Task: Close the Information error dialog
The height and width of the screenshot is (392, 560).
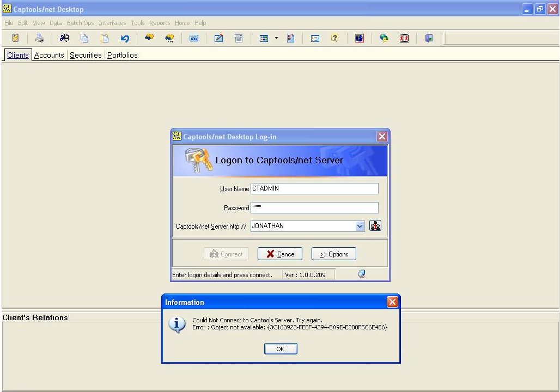Action: pos(392,302)
